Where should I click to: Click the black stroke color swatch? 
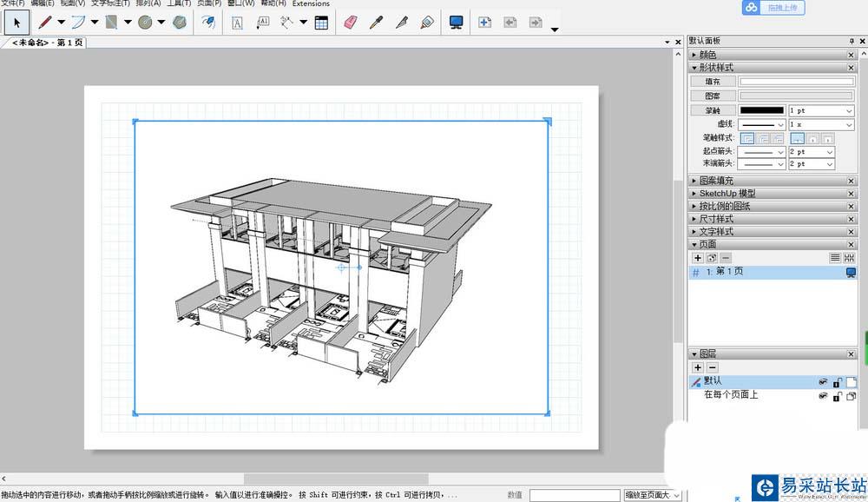(761, 110)
